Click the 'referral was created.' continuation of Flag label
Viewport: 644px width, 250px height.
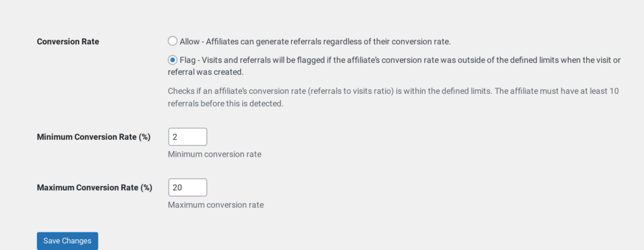[206, 72]
